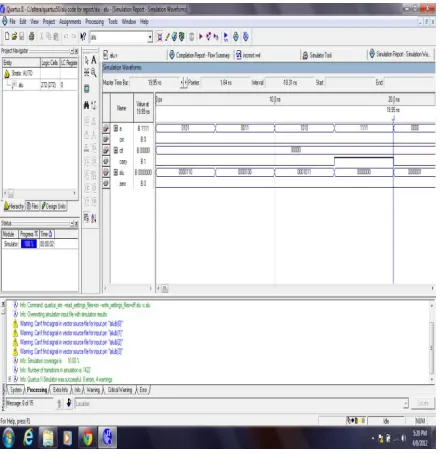Click the Start Simulation blue arrow icon

coord(226,37)
